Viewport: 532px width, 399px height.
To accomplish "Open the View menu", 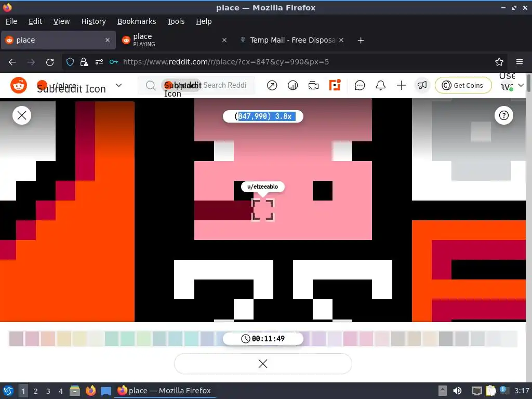I will [x=61, y=21].
